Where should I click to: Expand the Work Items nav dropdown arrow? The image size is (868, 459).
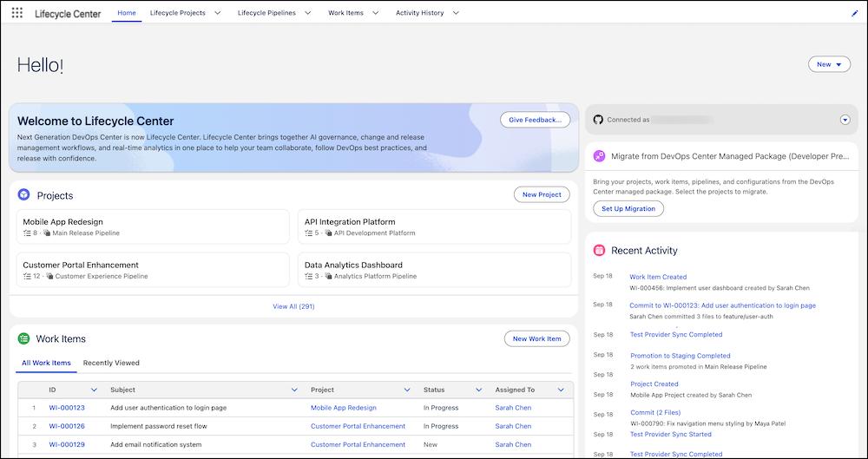coord(376,13)
